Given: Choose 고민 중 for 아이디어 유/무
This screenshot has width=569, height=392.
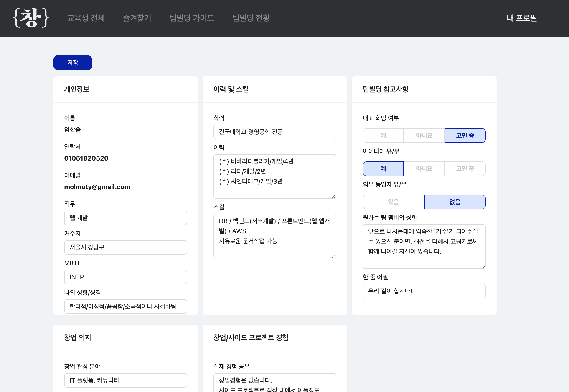Looking at the screenshot, I should (465, 169).
